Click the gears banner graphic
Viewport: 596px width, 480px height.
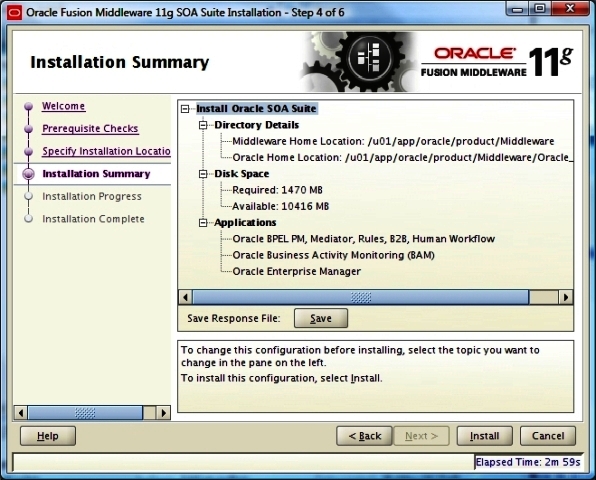tap(359, 62)
